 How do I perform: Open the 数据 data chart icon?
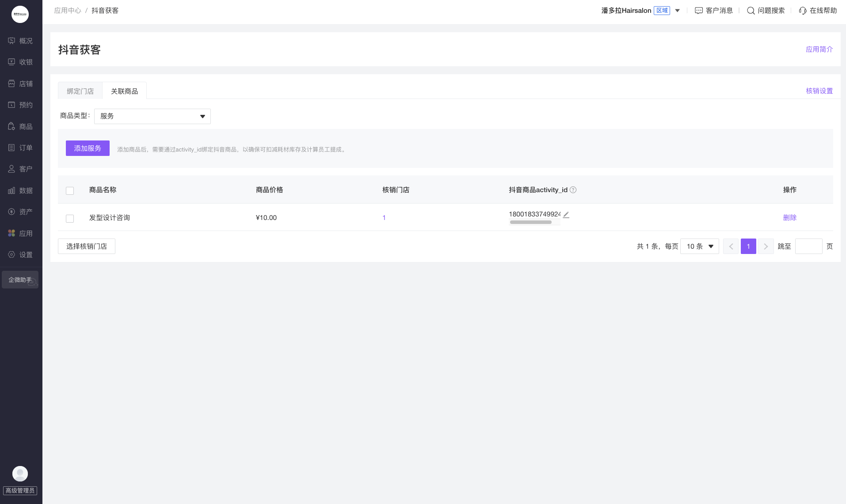11,190
